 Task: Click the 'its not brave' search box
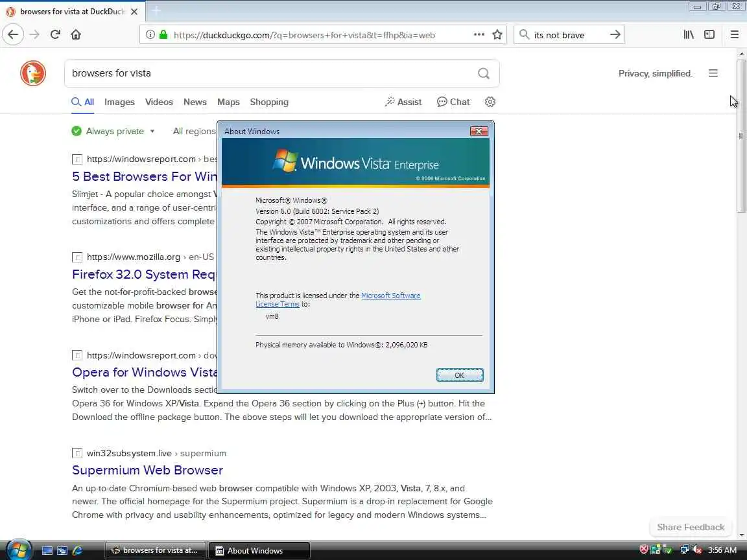pyautogui.click(x=569, y=35)
